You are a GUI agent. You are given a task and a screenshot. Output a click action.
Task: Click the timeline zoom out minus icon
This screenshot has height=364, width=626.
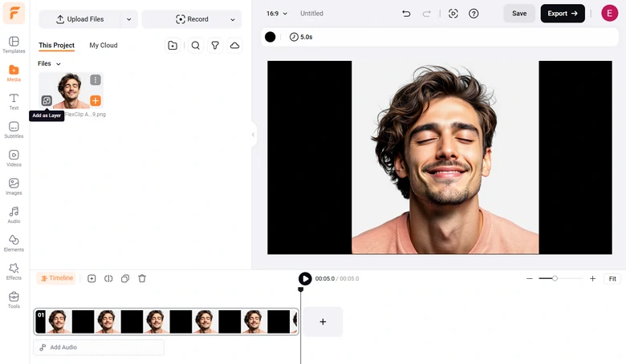coord(530,279)
